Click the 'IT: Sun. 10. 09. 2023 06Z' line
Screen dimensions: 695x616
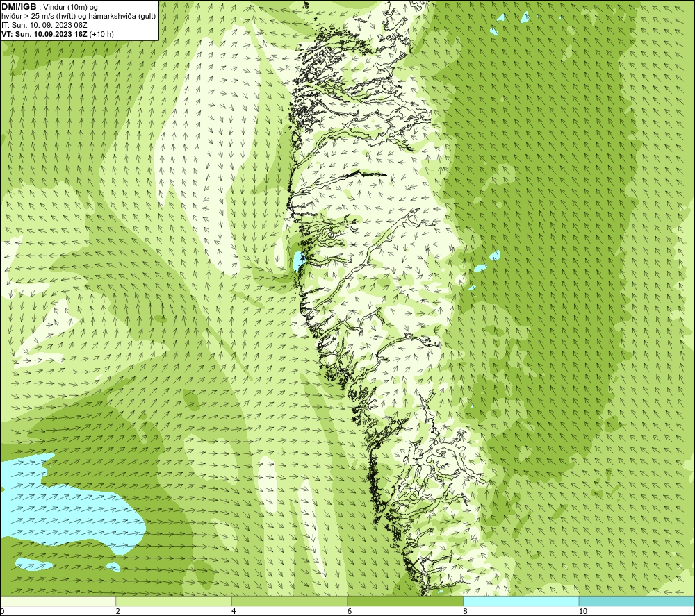tap(44, 25)
